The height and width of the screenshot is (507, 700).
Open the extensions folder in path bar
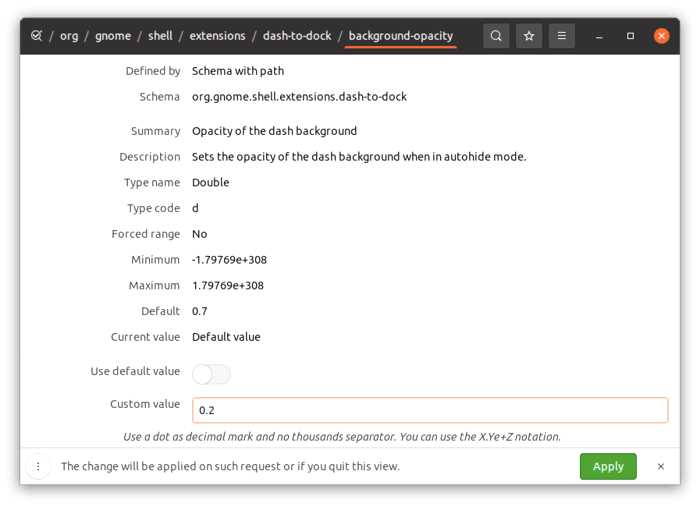point(217,36)
